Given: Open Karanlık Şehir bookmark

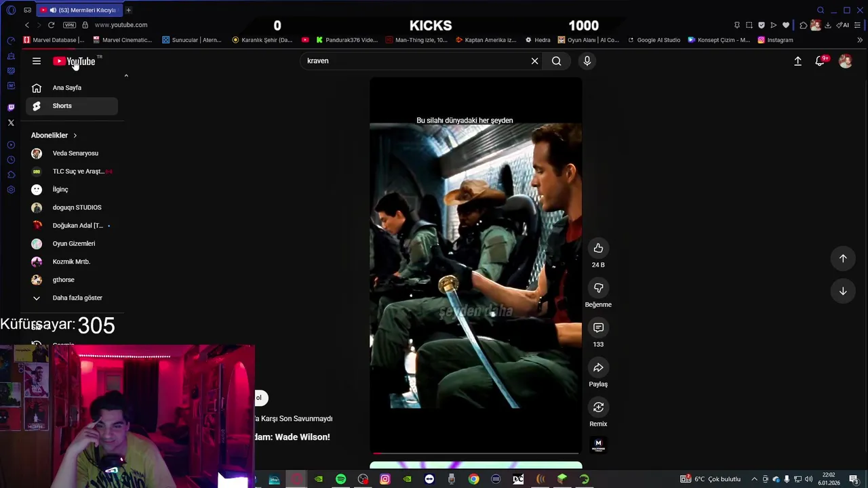Looking at the screenshot, I should [262, 40].
